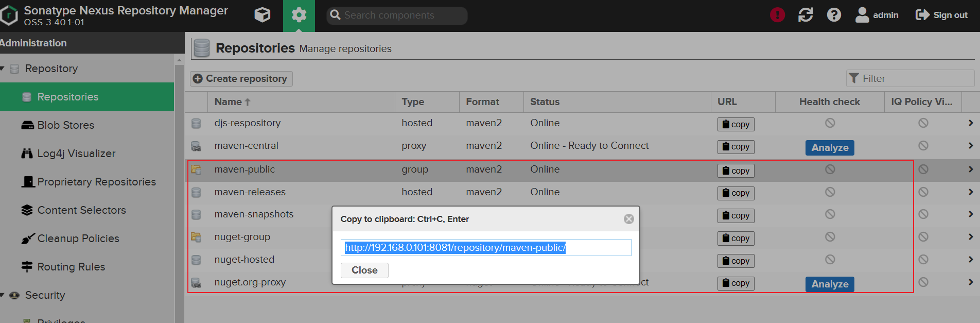980x323 pixels.
Task: Click the maven-public group repository icon
Action: pyautogui.click(x=196, y=169)
